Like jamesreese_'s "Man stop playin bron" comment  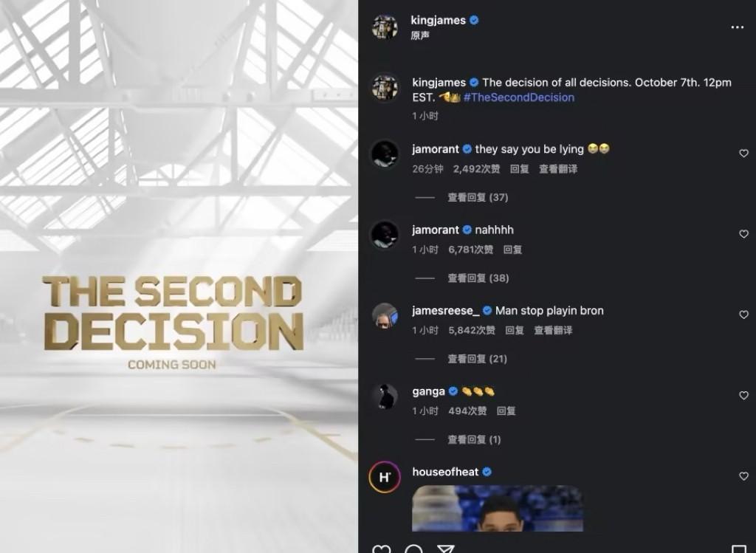click(x=743, y=315)
